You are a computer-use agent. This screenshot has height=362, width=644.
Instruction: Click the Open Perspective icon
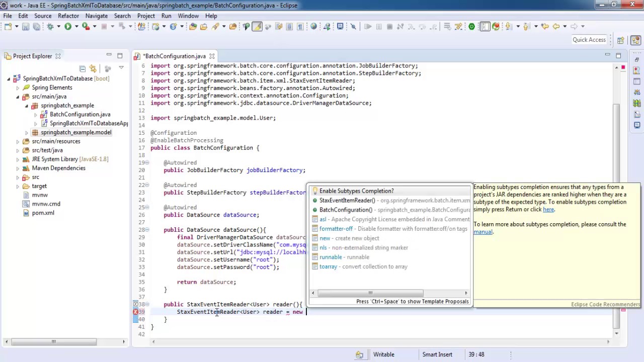coord(620,40)
